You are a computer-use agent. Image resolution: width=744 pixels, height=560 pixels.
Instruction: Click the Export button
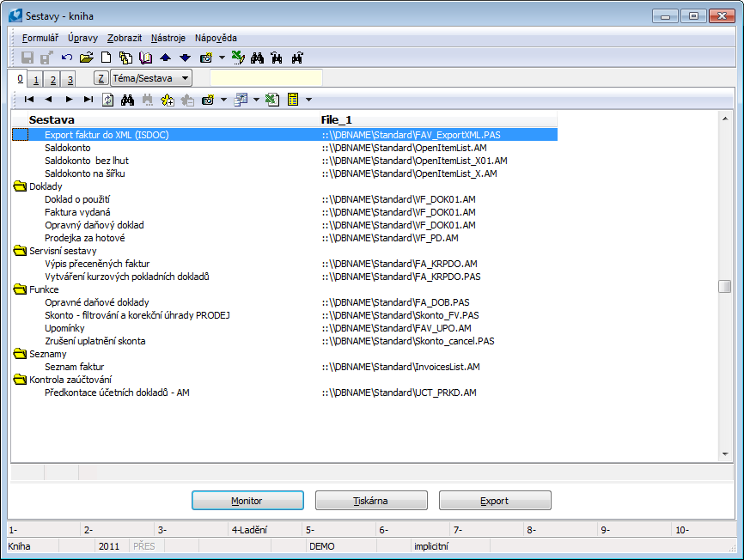point(495,500)
